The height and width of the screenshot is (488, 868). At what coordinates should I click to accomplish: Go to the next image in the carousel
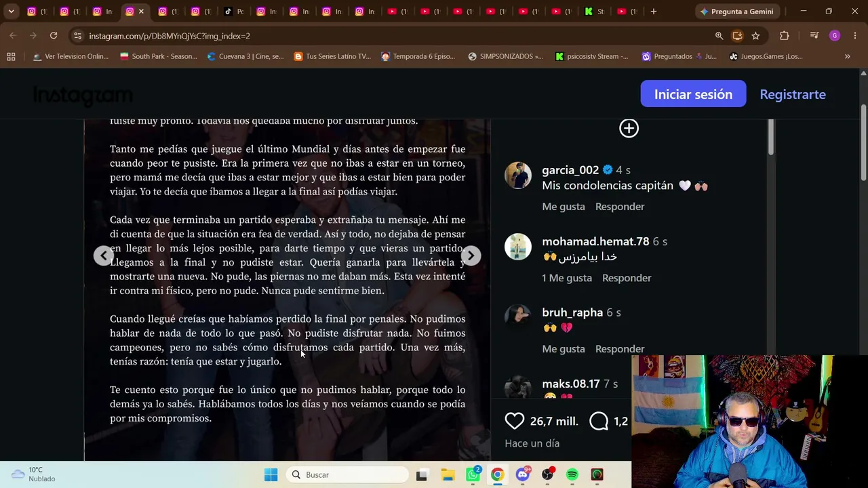coord(471,256)
